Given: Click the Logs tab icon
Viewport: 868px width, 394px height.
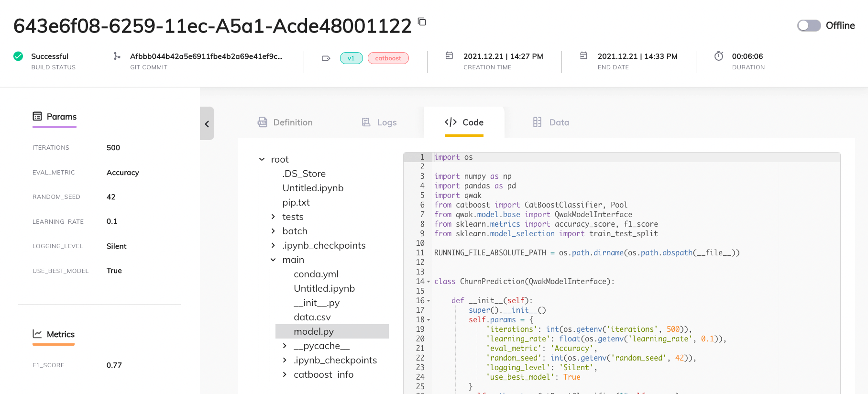Looking at the screenshot, I should [x=366, y=122].
